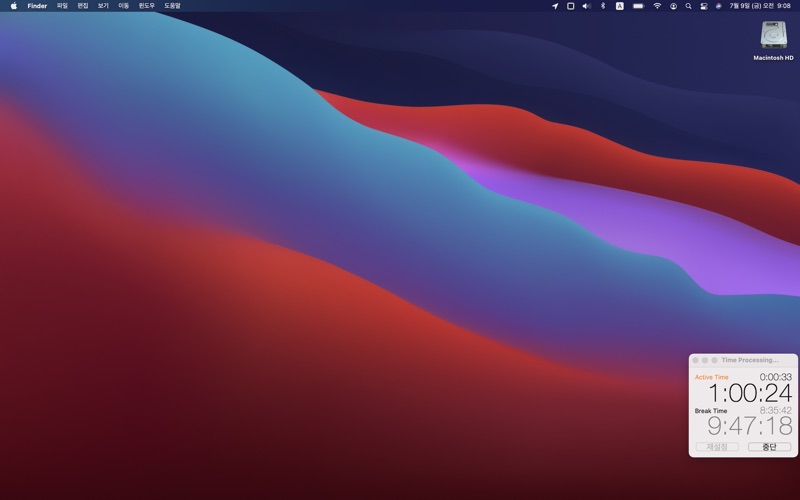Open the Bluetooth status icon
The height and width of the screenshot is (500, 800).
[x=603, y=6]
